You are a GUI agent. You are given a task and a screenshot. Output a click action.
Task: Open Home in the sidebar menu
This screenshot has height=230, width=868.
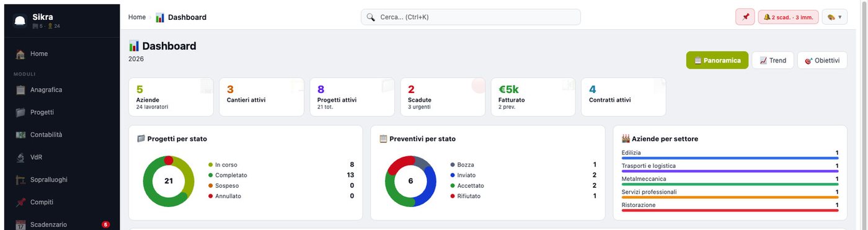(x=62, y=54)
